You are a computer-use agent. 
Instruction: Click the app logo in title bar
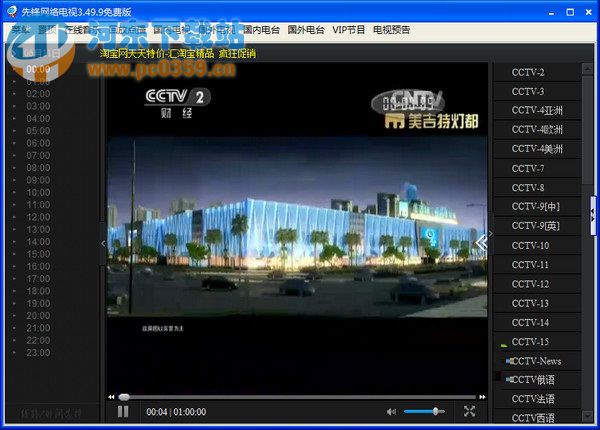click(12, 11)
